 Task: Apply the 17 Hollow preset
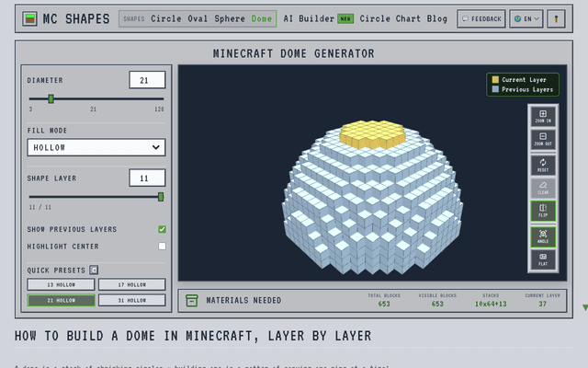coord(132,284)
